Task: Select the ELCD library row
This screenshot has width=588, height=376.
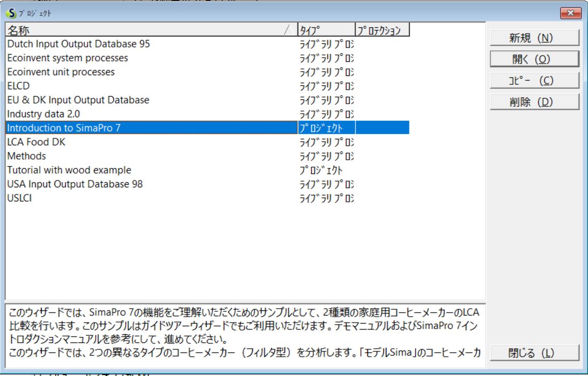Action: pyautogui.click(x=207, y=86)
